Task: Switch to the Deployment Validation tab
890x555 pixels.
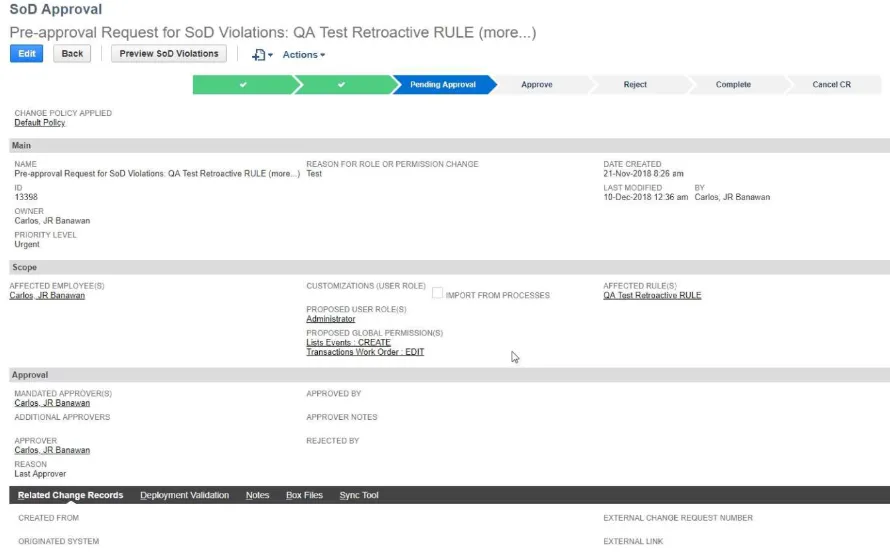Action: click(185, 495)
